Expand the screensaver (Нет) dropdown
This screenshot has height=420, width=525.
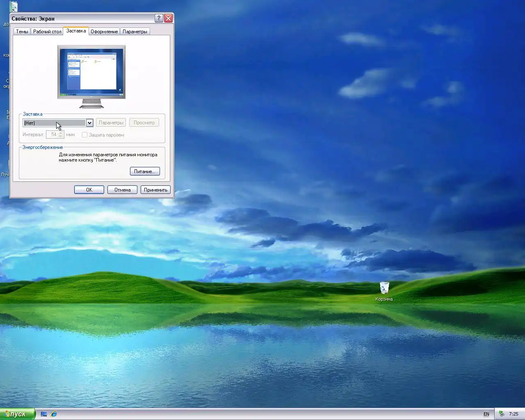pos(89,123)
